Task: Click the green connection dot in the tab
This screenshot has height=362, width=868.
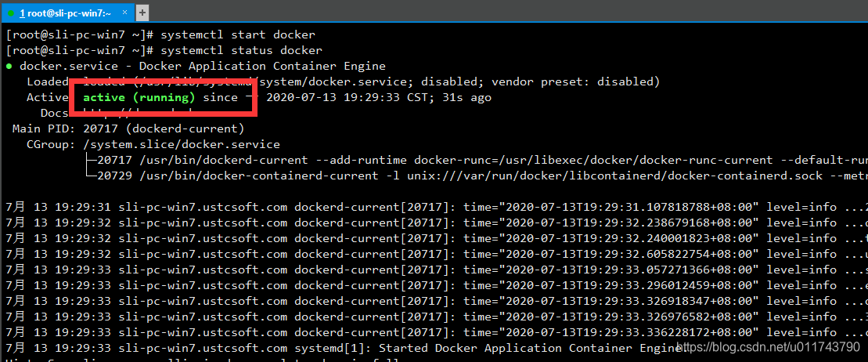Action: click(11, 13)
